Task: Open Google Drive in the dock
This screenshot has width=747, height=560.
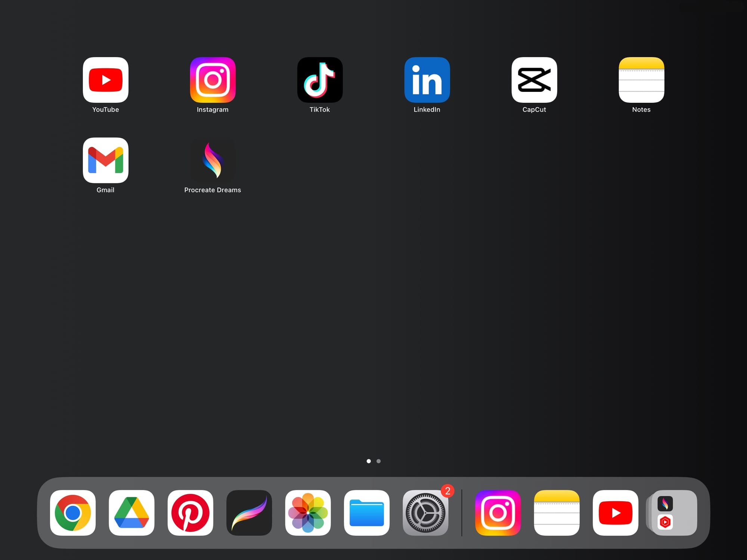Action: 131,513
